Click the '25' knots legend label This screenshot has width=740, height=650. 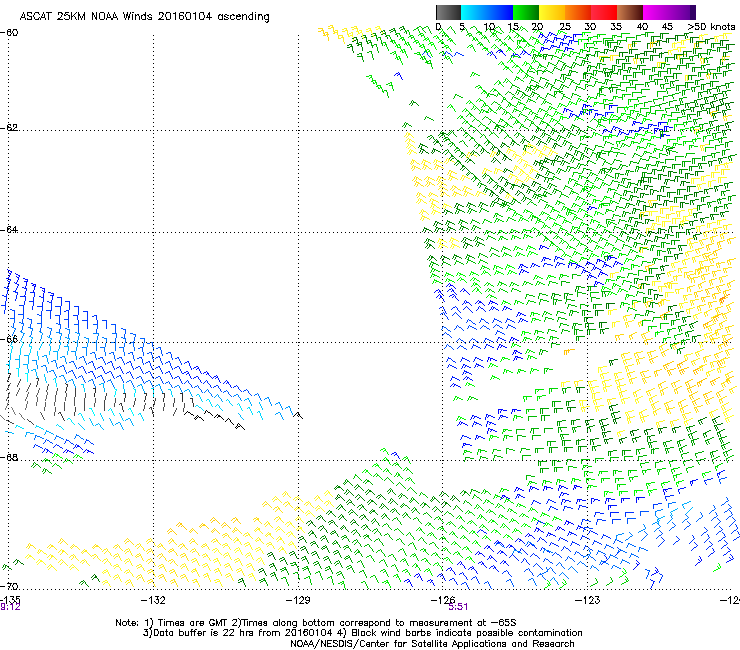(x=564, y=26)
